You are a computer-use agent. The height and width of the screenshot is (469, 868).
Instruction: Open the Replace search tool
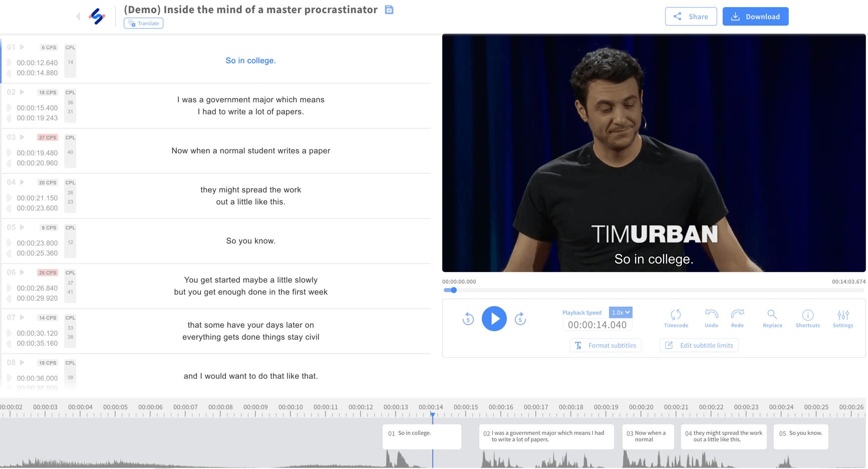[x=772, y=319]
